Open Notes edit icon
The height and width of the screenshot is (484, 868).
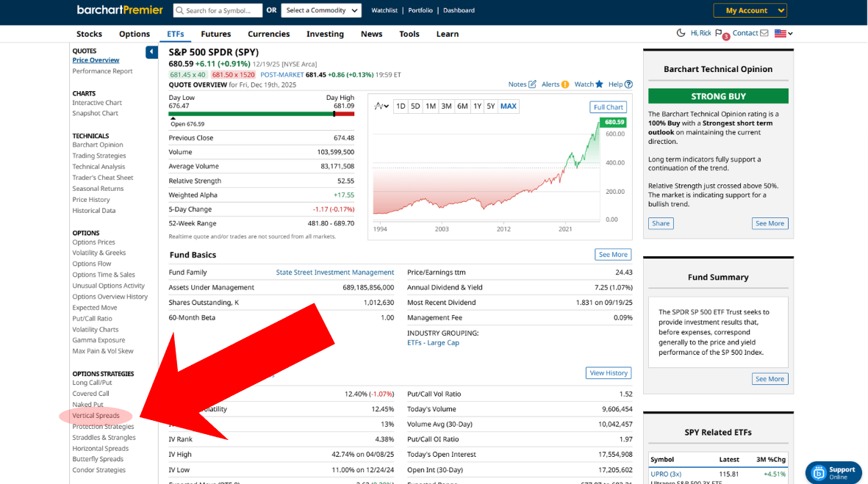pos(532,84)
